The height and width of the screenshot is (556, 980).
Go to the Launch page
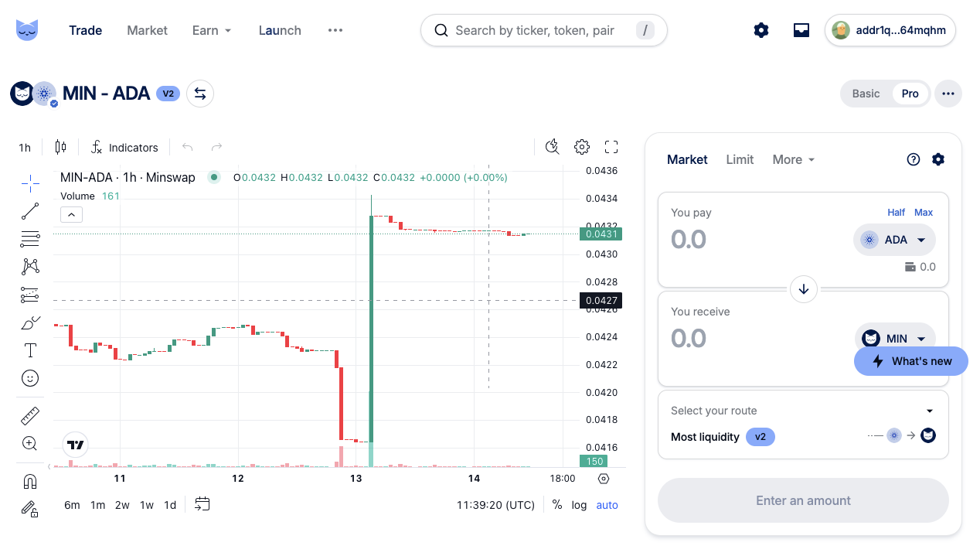click(x=280, y=30)
